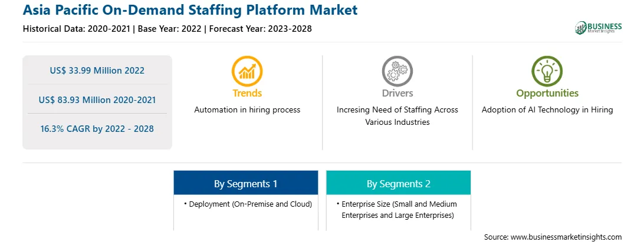Click the Drivers heading label
This screenshot has width=644, height=242.
(x=397, y=93)
